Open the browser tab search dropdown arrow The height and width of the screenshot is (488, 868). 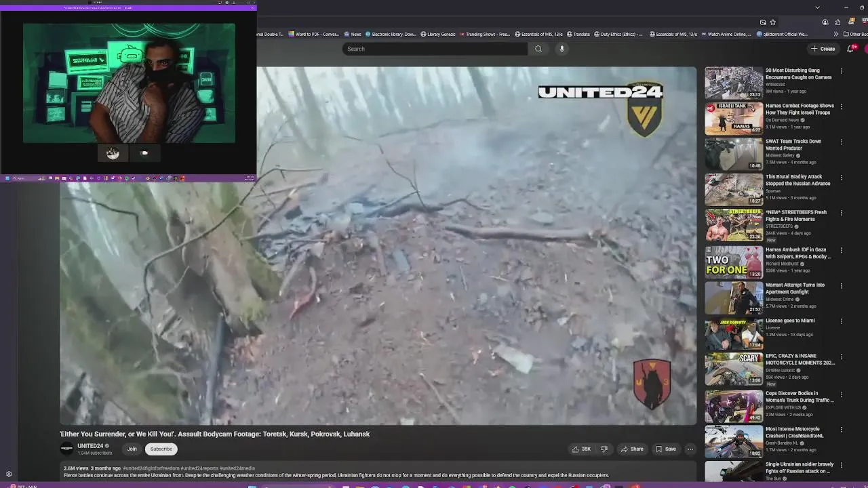click(x=817, y=7)
